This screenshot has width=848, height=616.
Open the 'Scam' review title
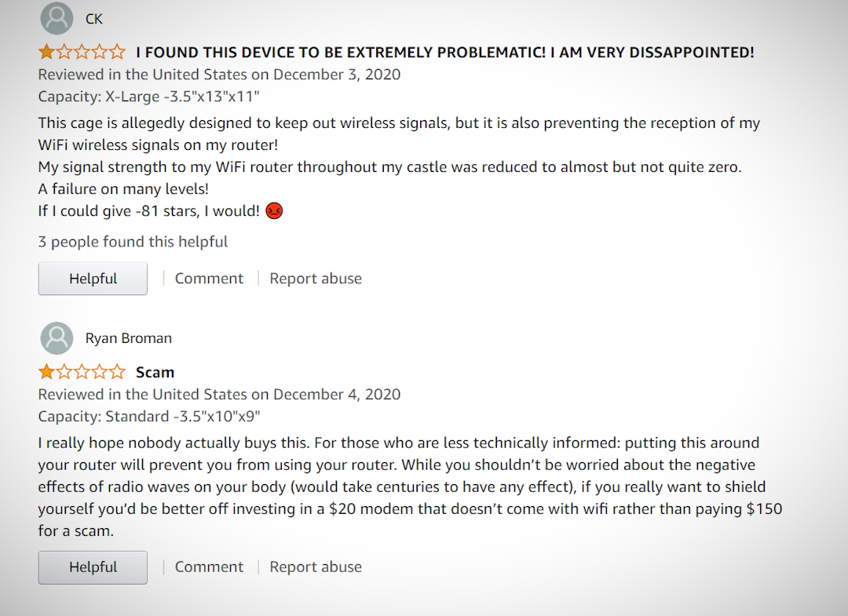(155, 372)
